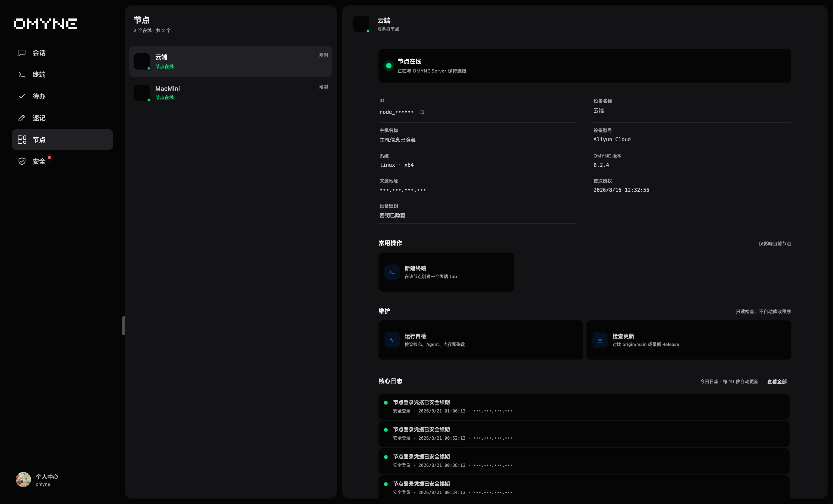Click the 节点 grid icon in sidebar
This screenshot has width=833, height=504.
pyautogui.click(x=22, y=140)
